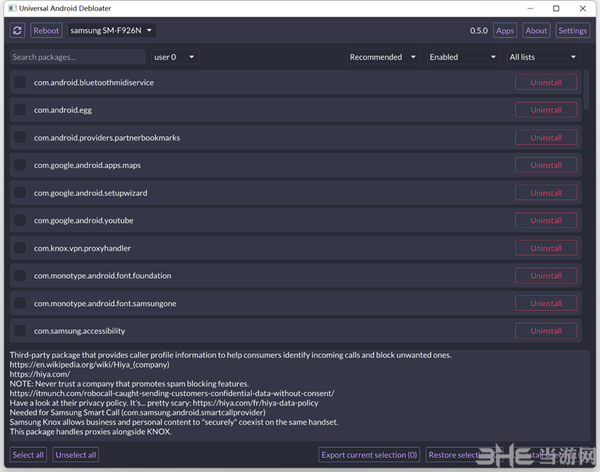Uninstall com.monotype.android.font.samsungone
The height and width of the screenshot is (472, 600).
pos(546,303)
